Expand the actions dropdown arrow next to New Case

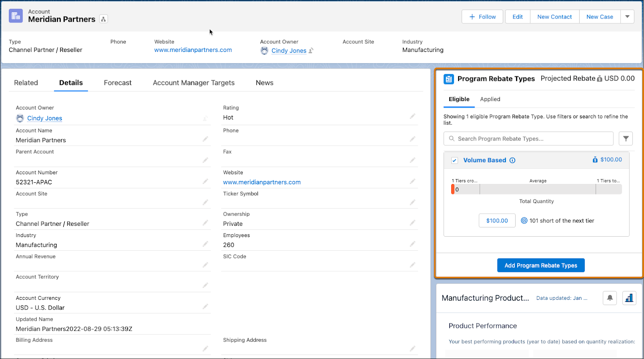coord(627,17)
